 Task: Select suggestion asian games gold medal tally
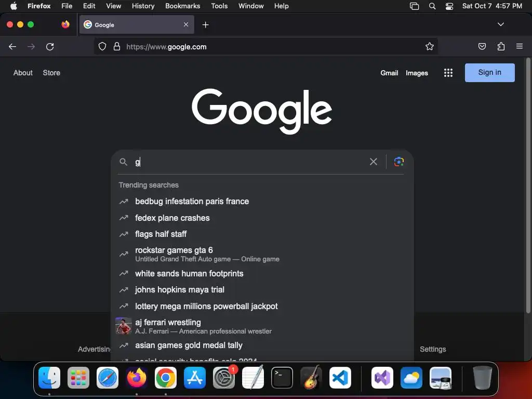tap(262, 345)
